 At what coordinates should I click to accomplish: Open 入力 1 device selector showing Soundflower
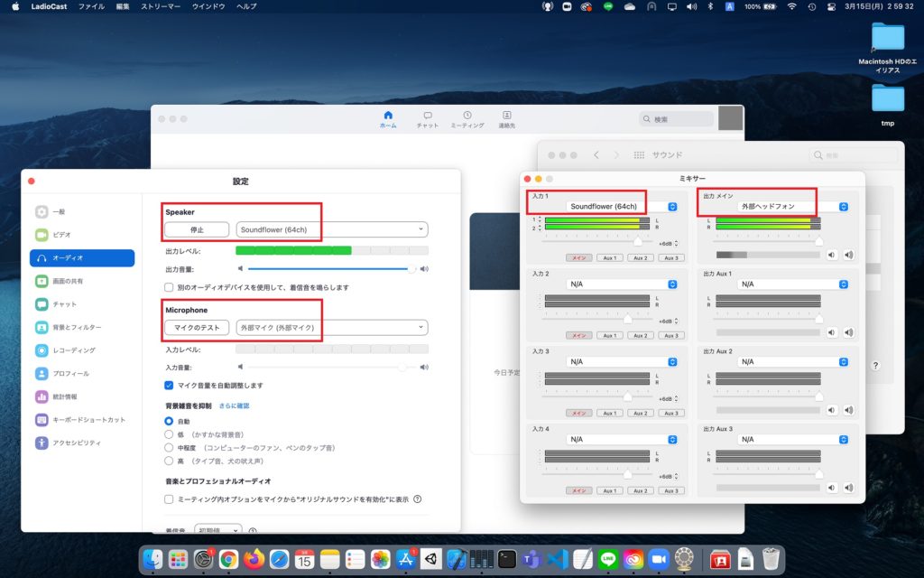623,207
